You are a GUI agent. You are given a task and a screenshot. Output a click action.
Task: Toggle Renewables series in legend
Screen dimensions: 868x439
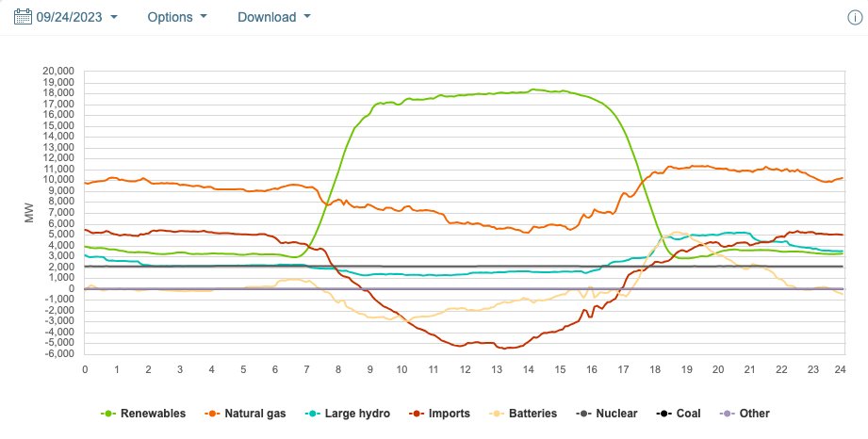point(143,414)
